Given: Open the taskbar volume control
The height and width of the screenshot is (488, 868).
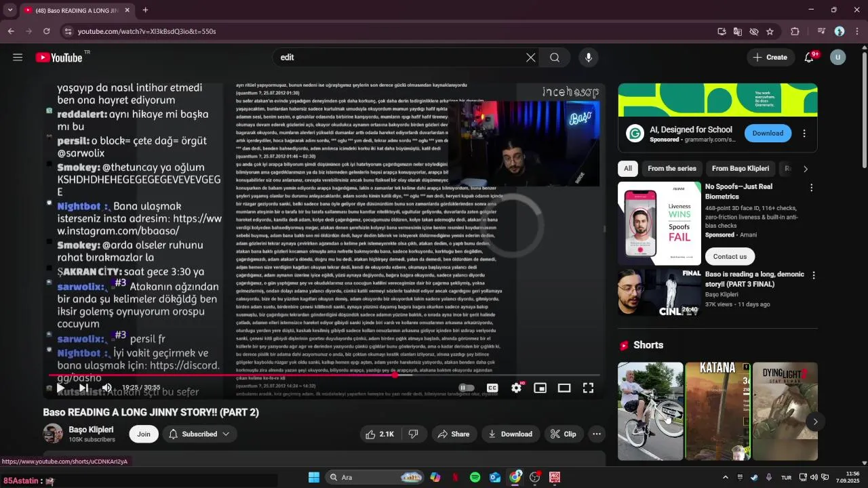Looking at the screenshot, I should (x=814, y=477).
